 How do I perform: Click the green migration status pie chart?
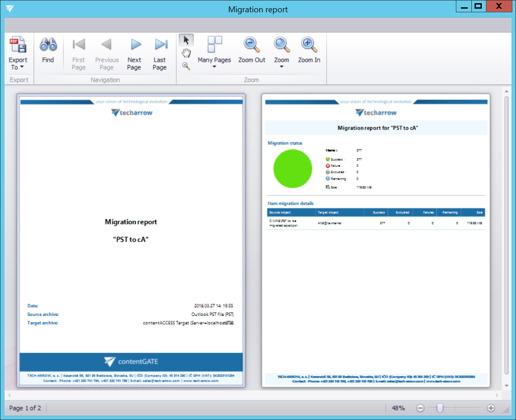292,169
